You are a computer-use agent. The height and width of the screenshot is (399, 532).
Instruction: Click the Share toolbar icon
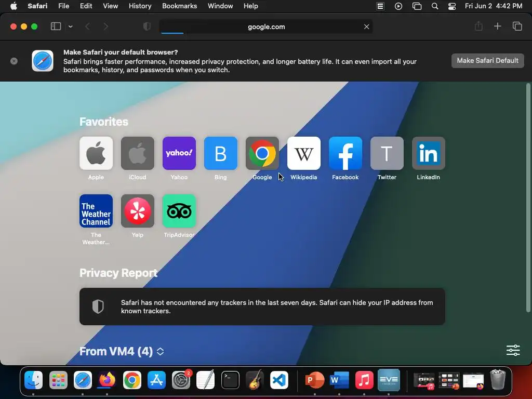click(x=478, y=26)
